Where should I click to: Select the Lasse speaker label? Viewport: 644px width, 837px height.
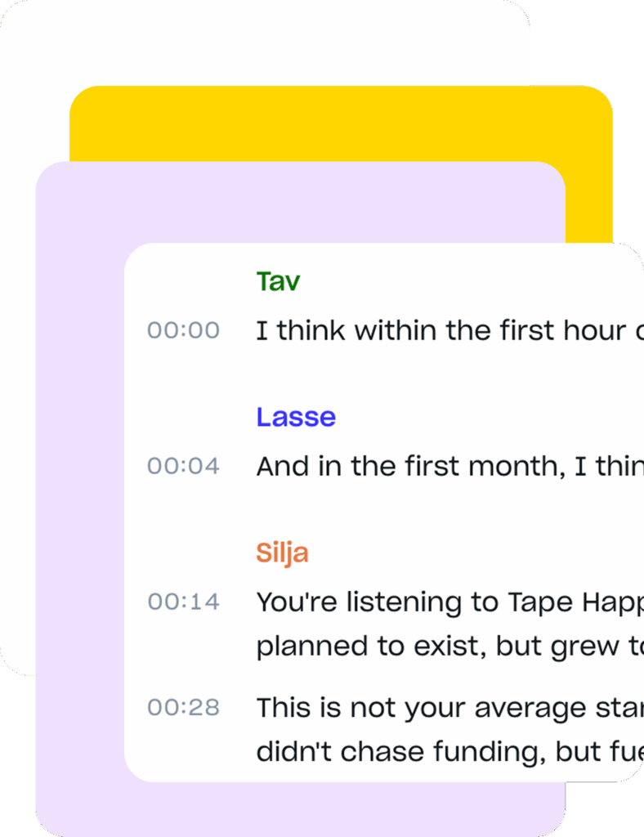click(x=296, y=417)
